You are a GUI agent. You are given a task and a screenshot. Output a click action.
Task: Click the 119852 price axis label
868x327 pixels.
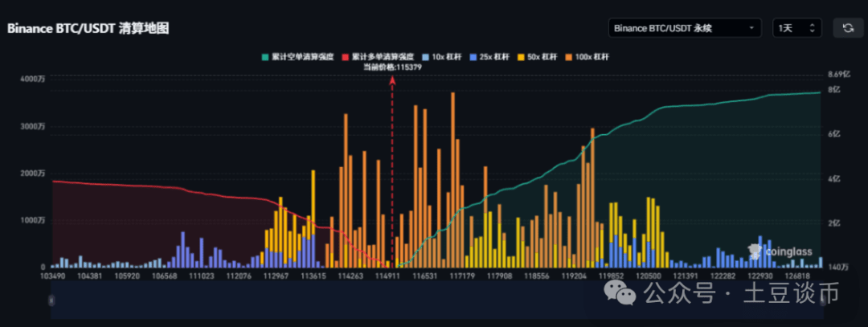pos(612,276)
